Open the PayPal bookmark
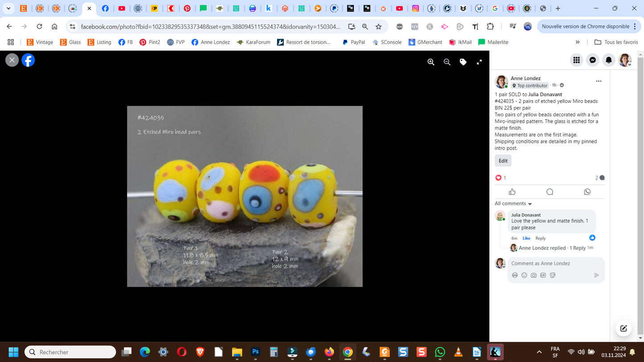This screenshot has height=362, width=644. pos(353,42)
